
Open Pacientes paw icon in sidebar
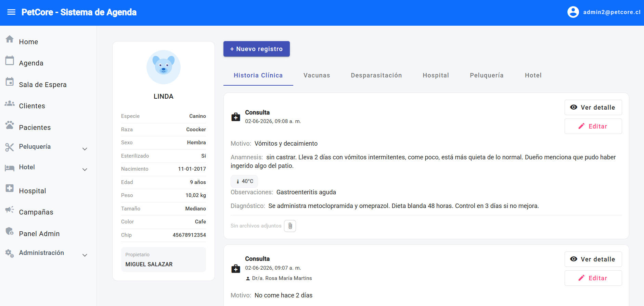(x=10, y=125)
